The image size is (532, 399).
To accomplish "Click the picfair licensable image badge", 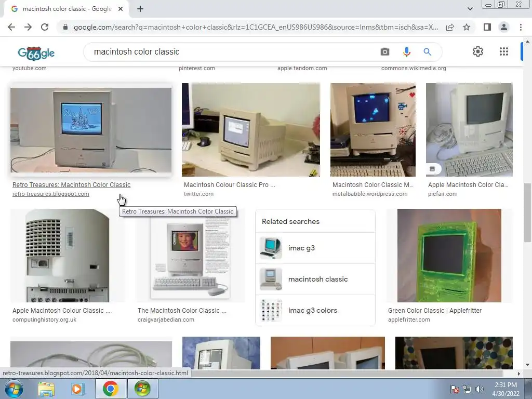I will click(433, 169).
